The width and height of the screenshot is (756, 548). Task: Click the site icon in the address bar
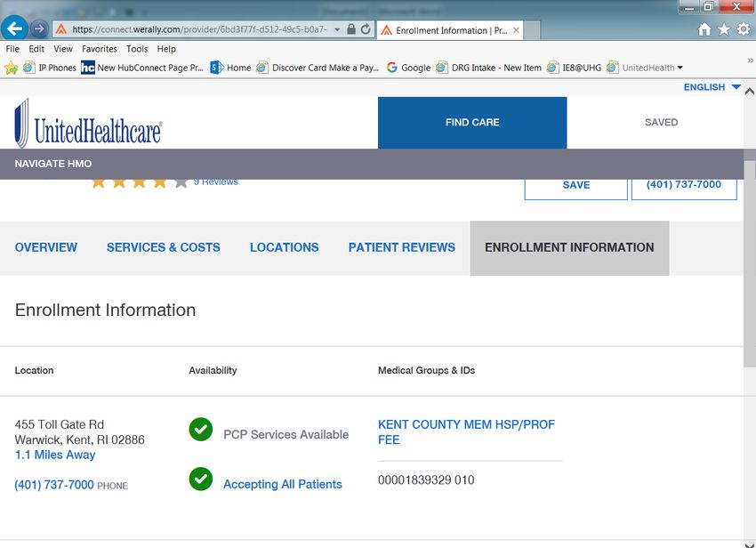pyautogui.click(x=60, y=29)
